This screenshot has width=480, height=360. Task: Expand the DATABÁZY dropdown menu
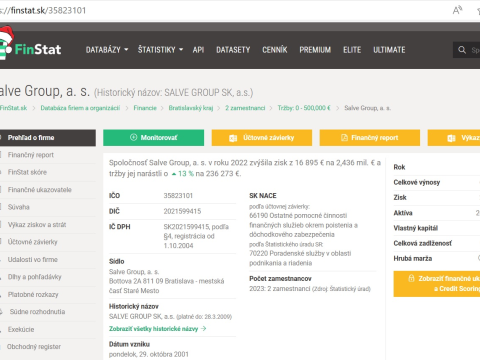tap(107, 50)
